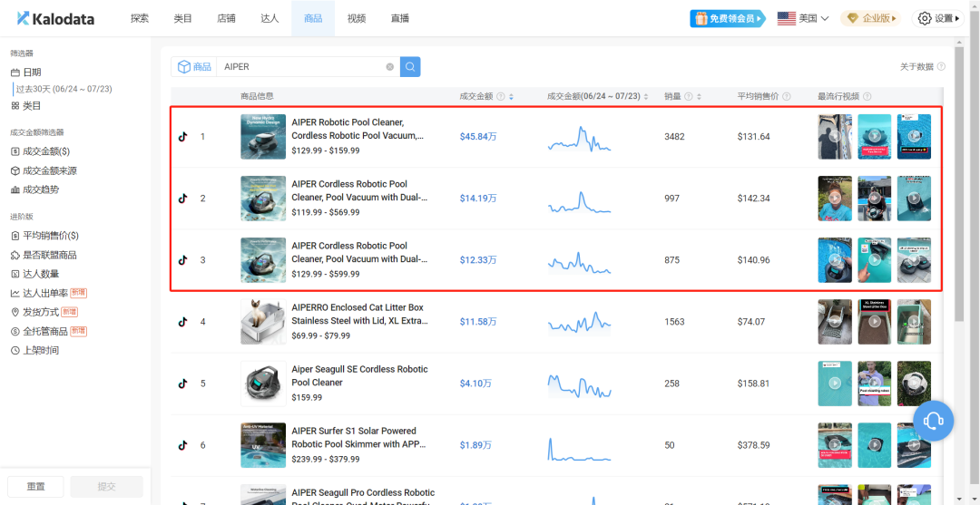Open the 美国 country dropdown
Image resolution: width=980 pixels, height=505 pixels.
pos(803,18)
